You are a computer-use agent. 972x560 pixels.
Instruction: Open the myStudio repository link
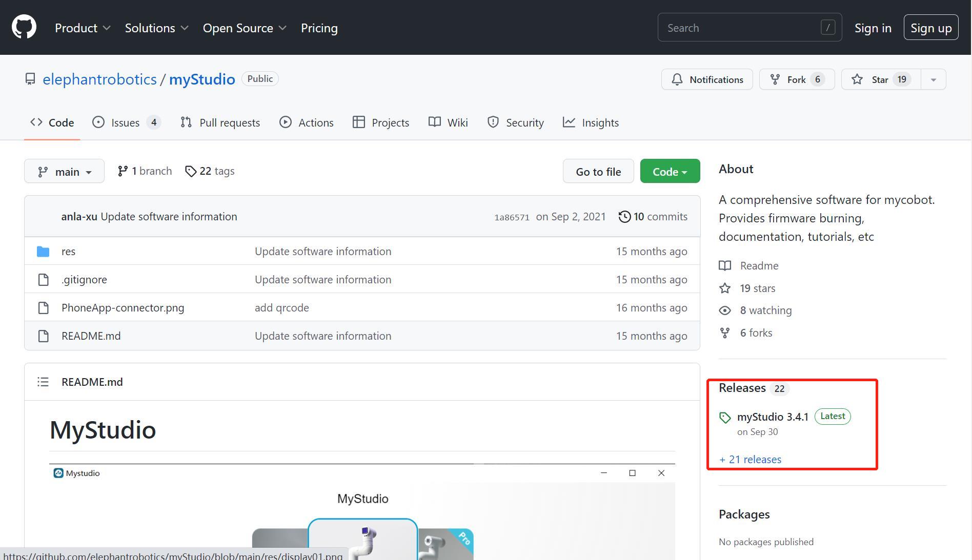click(x=202, y=79)
